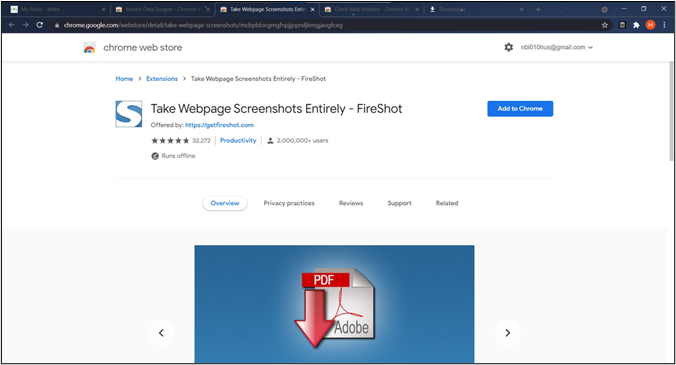Open the account email dropdown
This screenshot has width=676, height=365.
pos(557,47)
